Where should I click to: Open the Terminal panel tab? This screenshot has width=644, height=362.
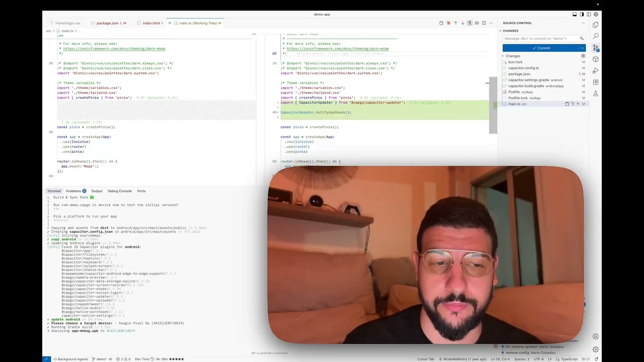(x=54, y=191)
